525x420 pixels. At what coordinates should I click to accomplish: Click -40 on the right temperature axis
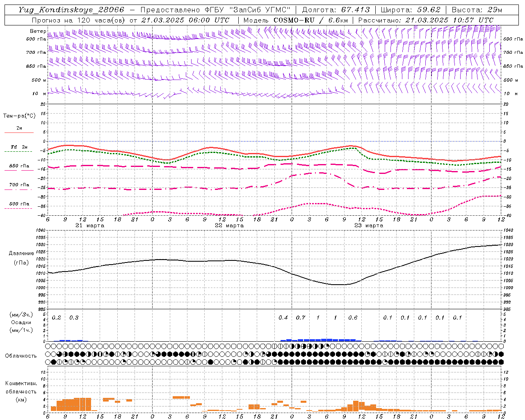pyautogui.click(x=508, y=216)
